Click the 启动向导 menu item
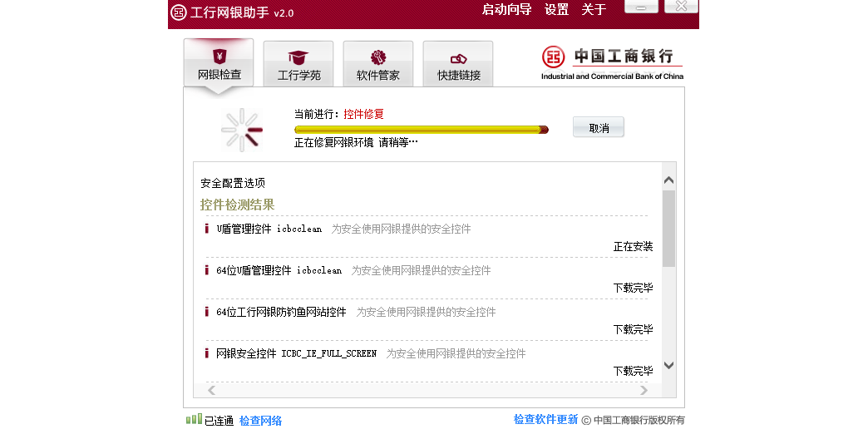The width and height of the screenshot is (868, 434). point(506,9)
